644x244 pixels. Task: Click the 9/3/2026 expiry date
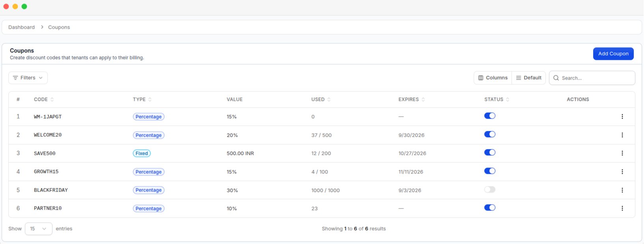tap(410, 190)
